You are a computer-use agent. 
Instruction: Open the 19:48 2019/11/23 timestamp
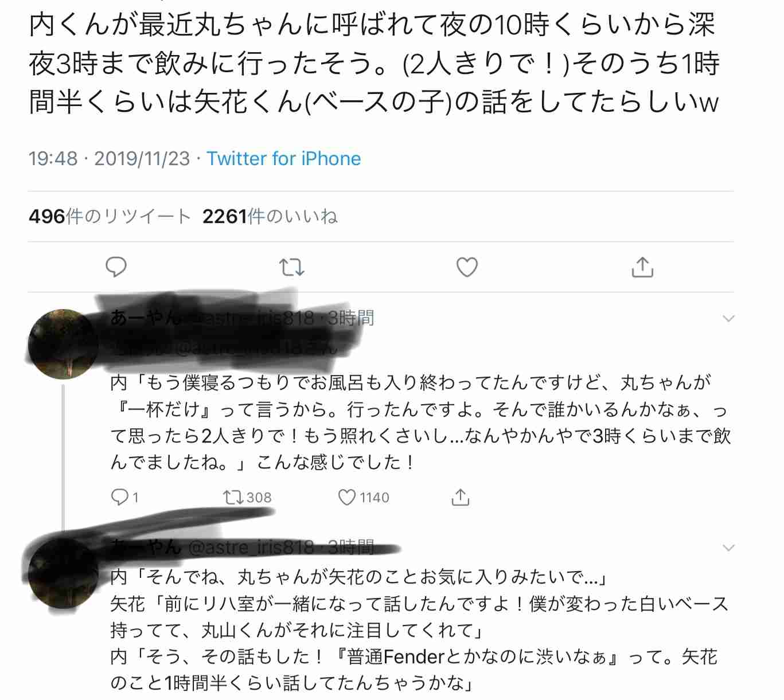point(109,158)
